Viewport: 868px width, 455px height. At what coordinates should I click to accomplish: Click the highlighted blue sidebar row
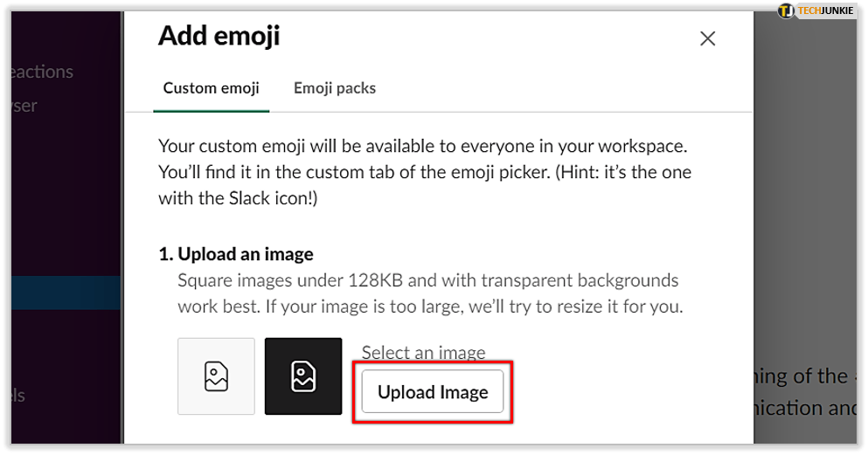(59, 293)
